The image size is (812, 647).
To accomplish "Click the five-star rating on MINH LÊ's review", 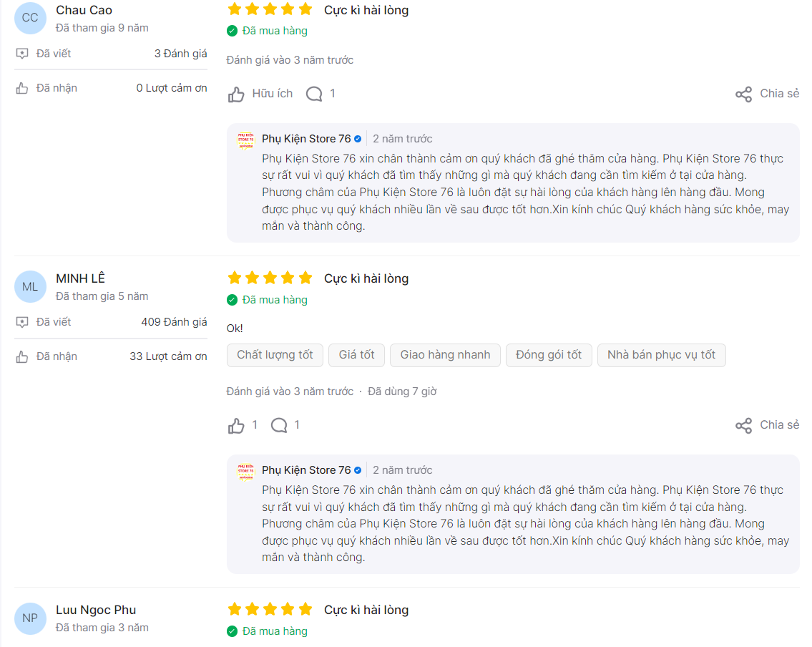I will [x=270, y=278].
